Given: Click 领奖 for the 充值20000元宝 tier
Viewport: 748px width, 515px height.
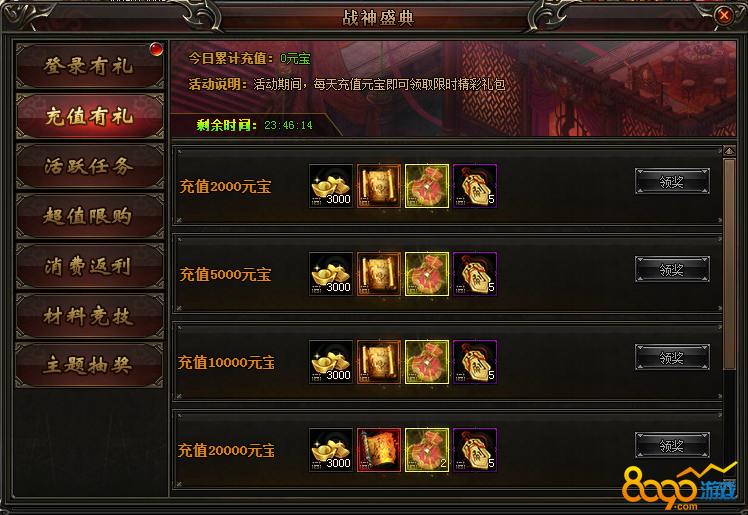Looking at the screenshot, I should click(672, 445).
